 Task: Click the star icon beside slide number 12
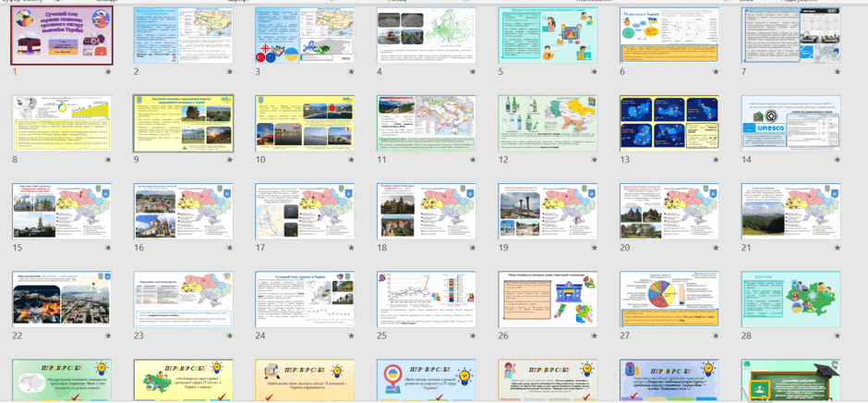594,160
